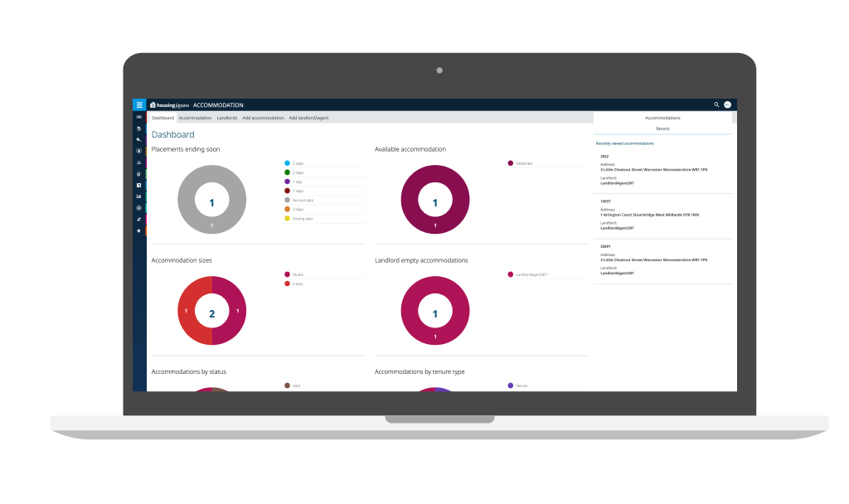
Task: Click the Housing Jigsaw logo
Action: point(169,105)
